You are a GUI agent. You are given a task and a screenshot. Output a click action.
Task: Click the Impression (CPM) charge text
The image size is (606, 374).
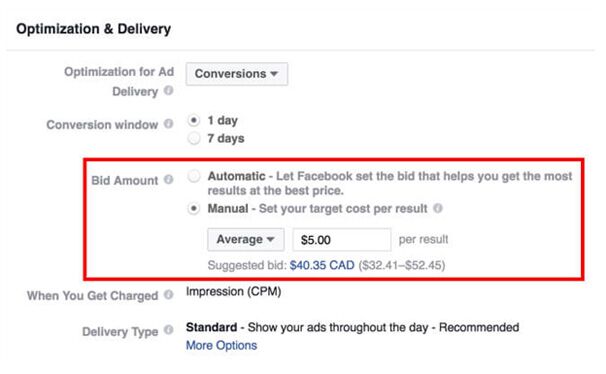tap(233, 291)
